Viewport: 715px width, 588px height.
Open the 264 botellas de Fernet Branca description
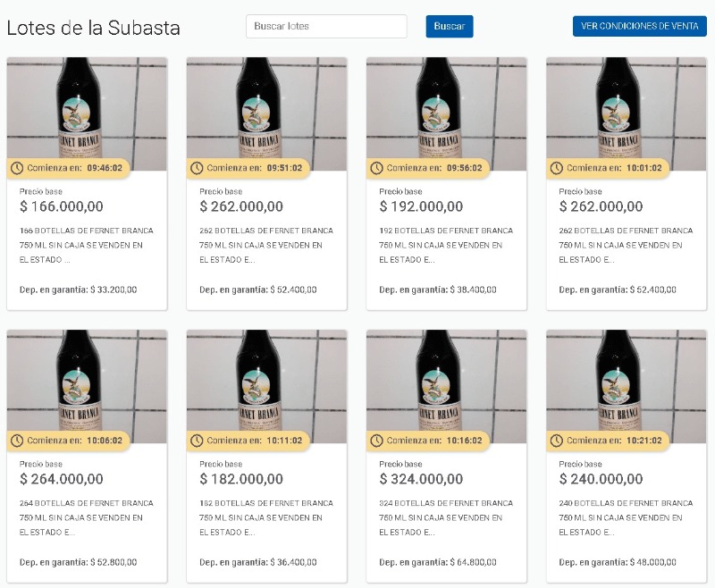(87, 517)
